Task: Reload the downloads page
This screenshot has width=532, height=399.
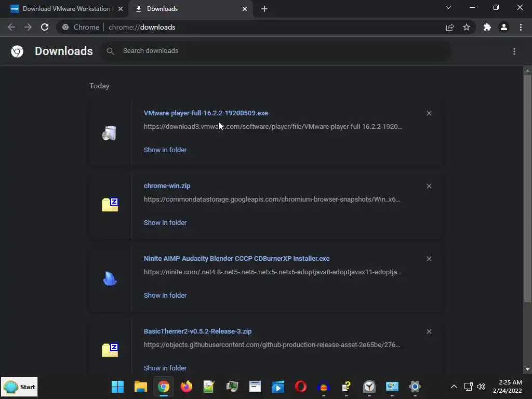Action: [x=45, y=27]
